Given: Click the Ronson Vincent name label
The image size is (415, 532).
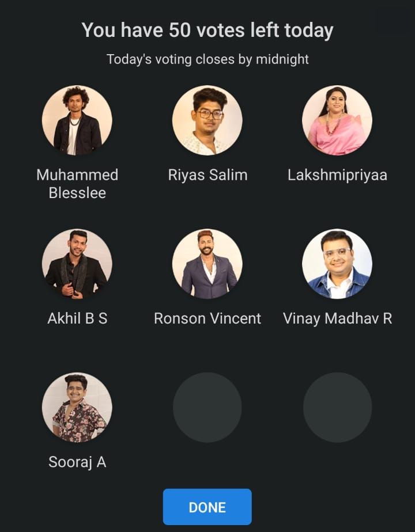Looking at the screenshot, I should coord(207,318).
